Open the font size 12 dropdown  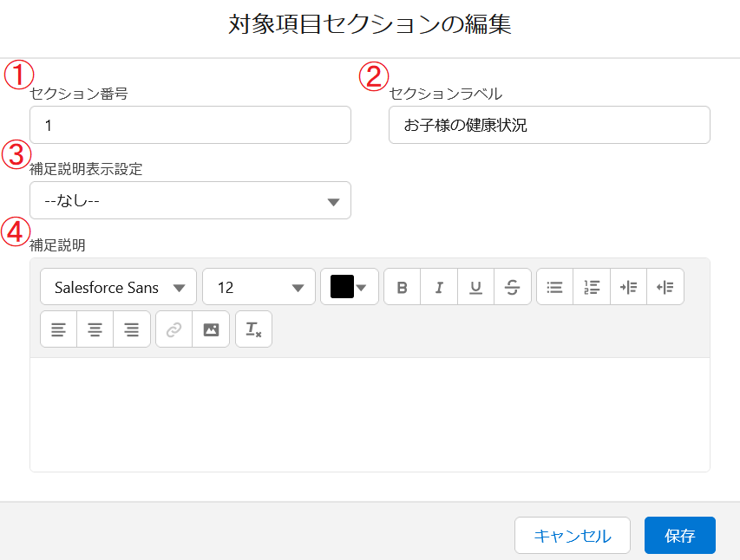click(x=259, y=287)
